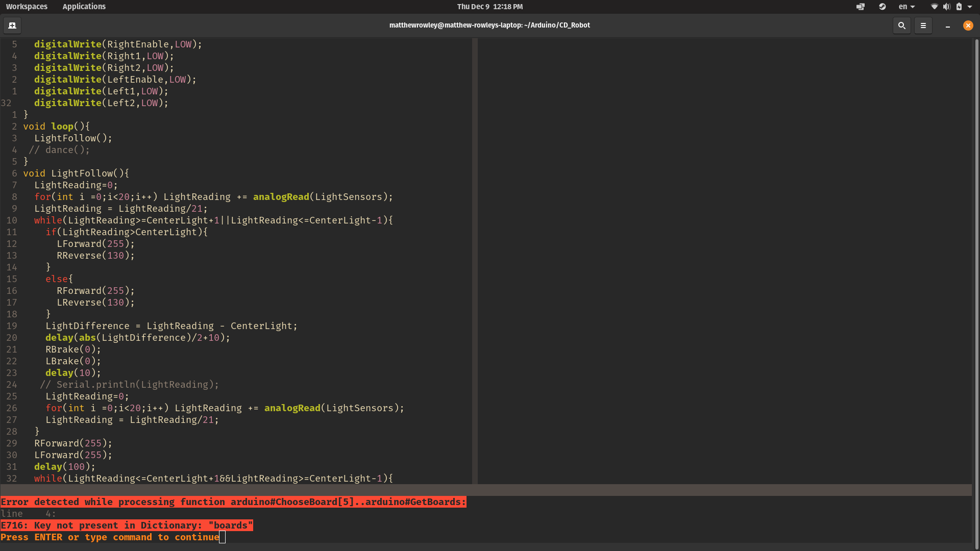Viewport: 980px width, 551px height.
Task: Click the 'LightReading=0;' line numbered 7
Action: pos(76,185)
